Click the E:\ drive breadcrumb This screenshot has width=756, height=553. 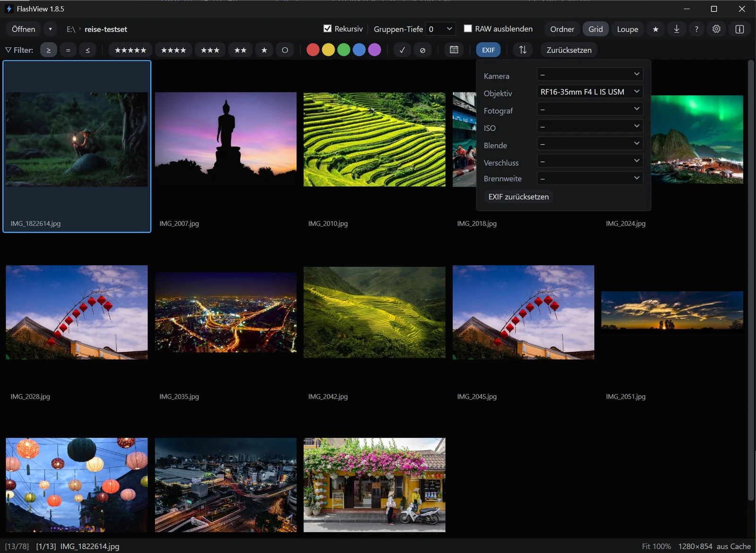[71, 29]
